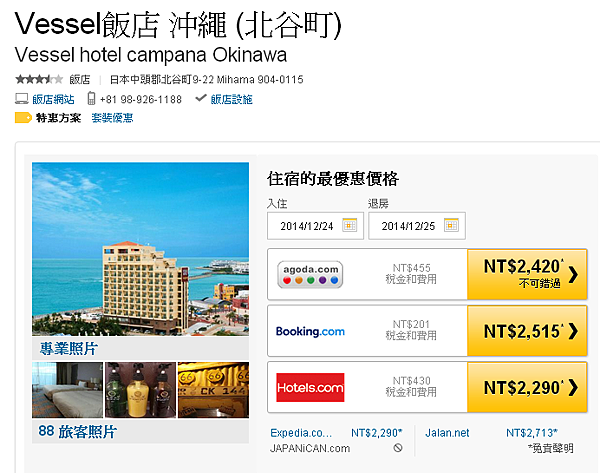Open the check-in date calendar icon
Screen dimensions: 600x473
pos(349,225)
